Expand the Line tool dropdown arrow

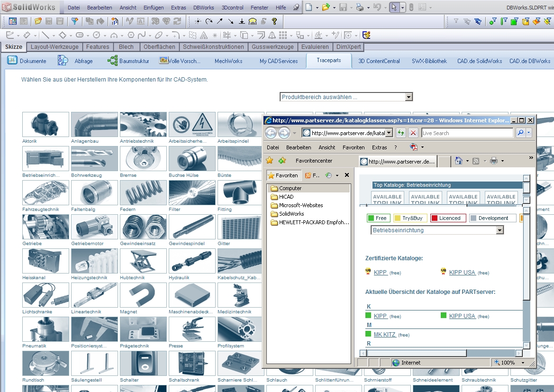tap(54, 36)
